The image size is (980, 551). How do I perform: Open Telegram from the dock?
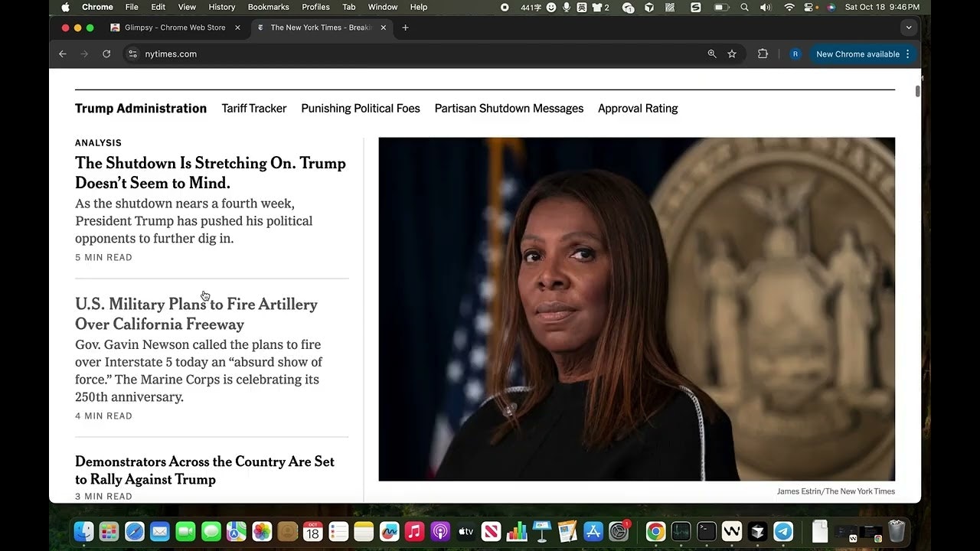pos(783,531)
